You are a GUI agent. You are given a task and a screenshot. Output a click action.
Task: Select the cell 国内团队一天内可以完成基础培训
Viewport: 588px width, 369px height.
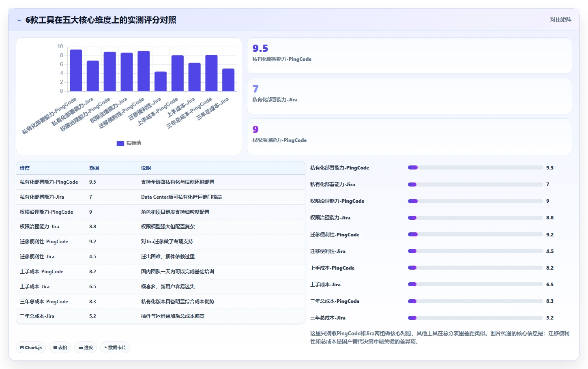pos(178,272)
